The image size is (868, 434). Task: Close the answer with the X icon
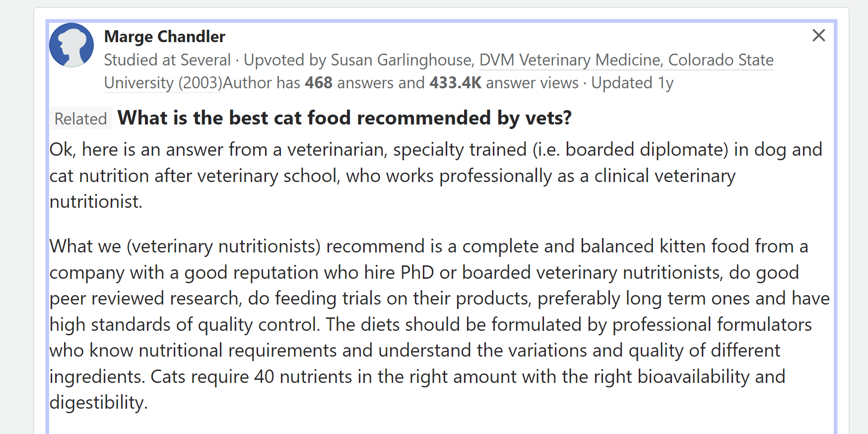818,36
